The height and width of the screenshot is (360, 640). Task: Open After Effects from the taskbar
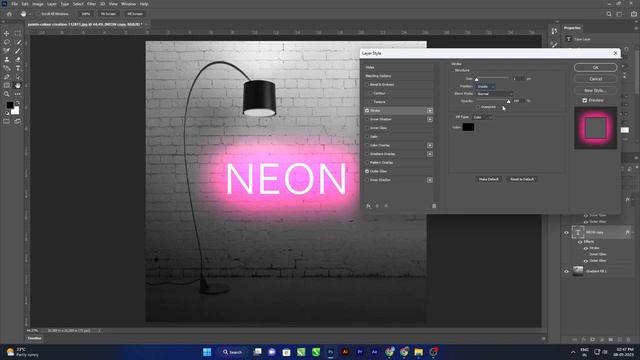[374, 352]
